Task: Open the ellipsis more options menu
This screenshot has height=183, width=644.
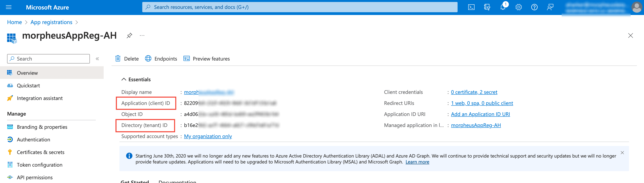Action: tap(142, 35)
